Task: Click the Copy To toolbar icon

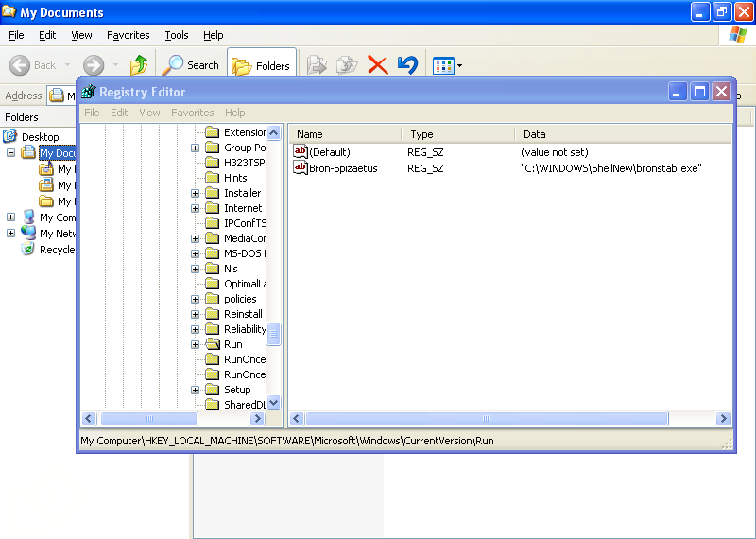Action: coord(347,65)
